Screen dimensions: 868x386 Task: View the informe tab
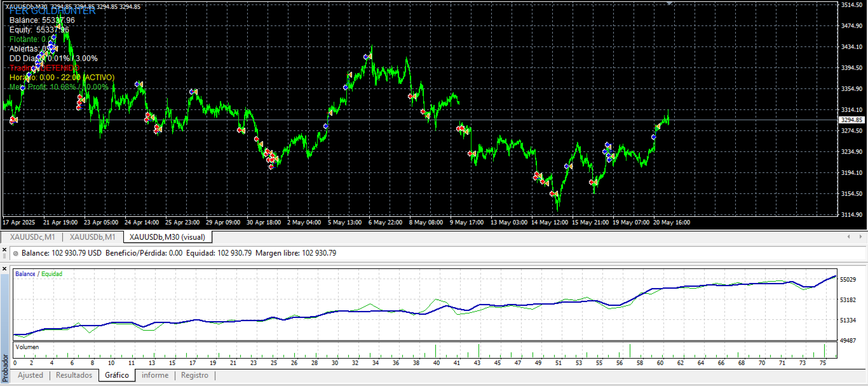[x=155, y=375]
